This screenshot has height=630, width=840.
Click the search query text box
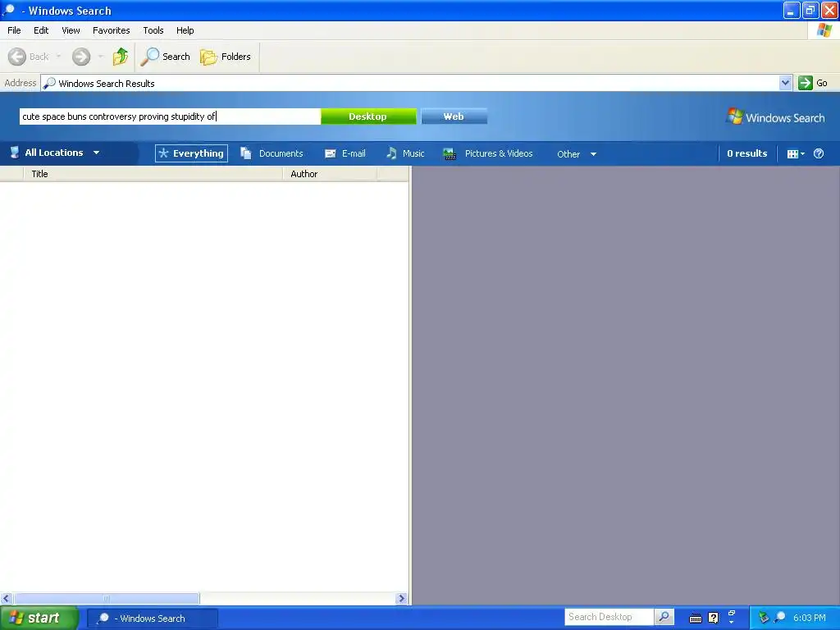pyautogui.click(x=170, y=116)
